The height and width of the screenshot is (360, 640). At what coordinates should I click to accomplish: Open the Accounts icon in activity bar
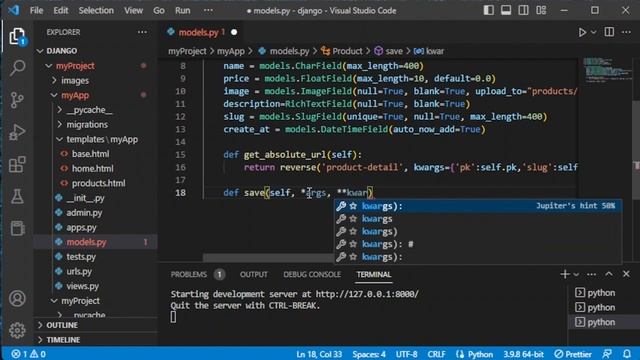point(17,299)
